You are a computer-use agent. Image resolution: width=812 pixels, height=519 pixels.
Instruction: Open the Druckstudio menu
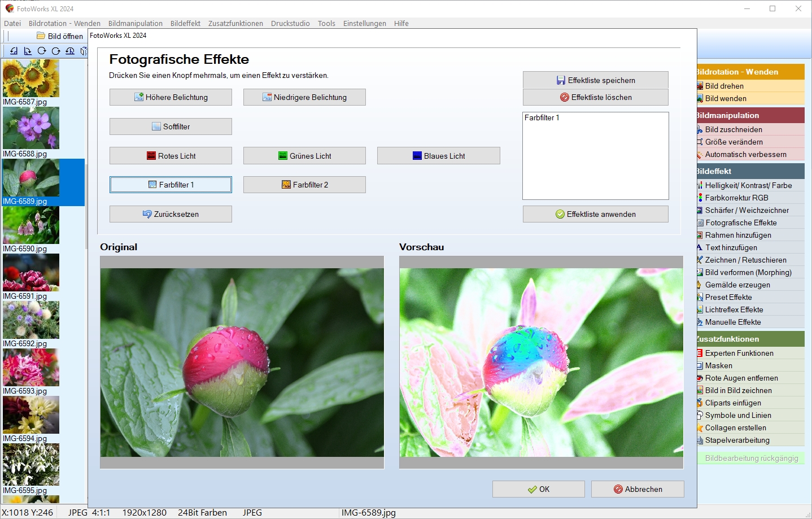click(x=290, y=23)
